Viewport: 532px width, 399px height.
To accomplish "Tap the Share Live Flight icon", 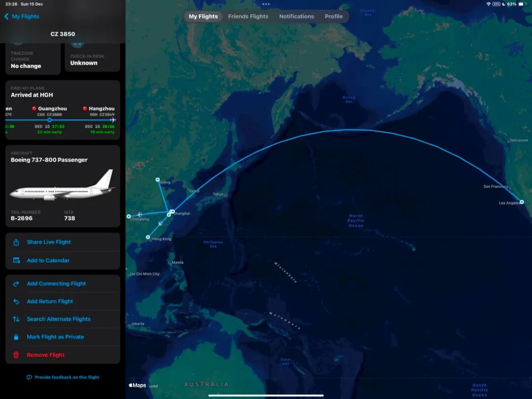I will (16, 242).
